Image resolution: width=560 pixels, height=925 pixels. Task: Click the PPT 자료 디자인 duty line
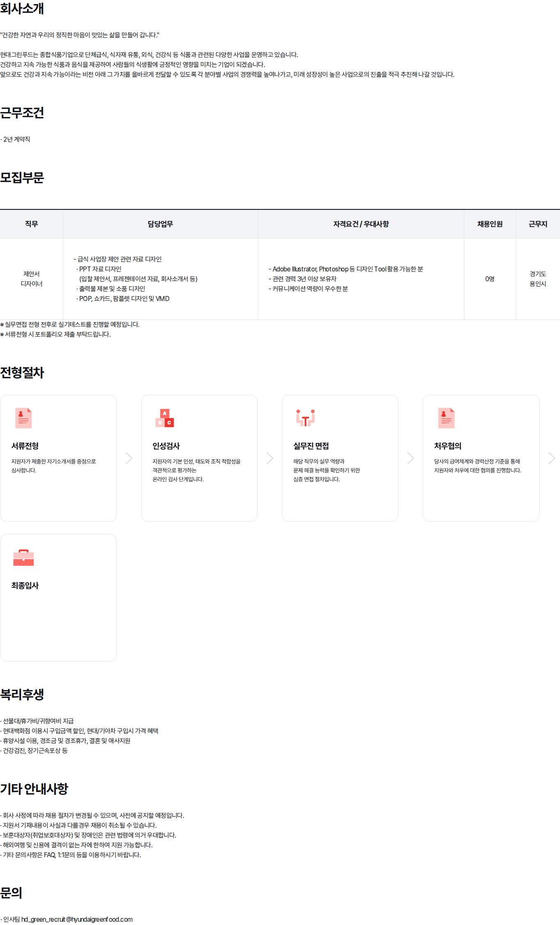(x=99, y=269)
